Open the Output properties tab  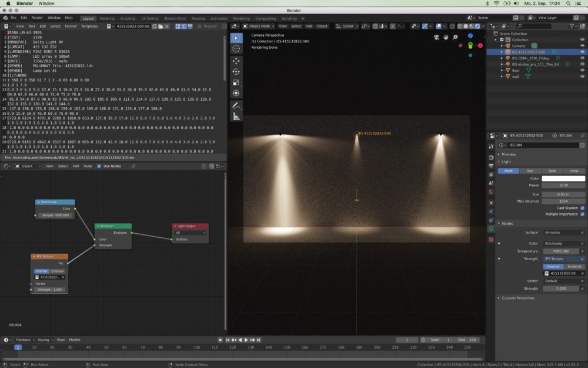pos(491,166)
